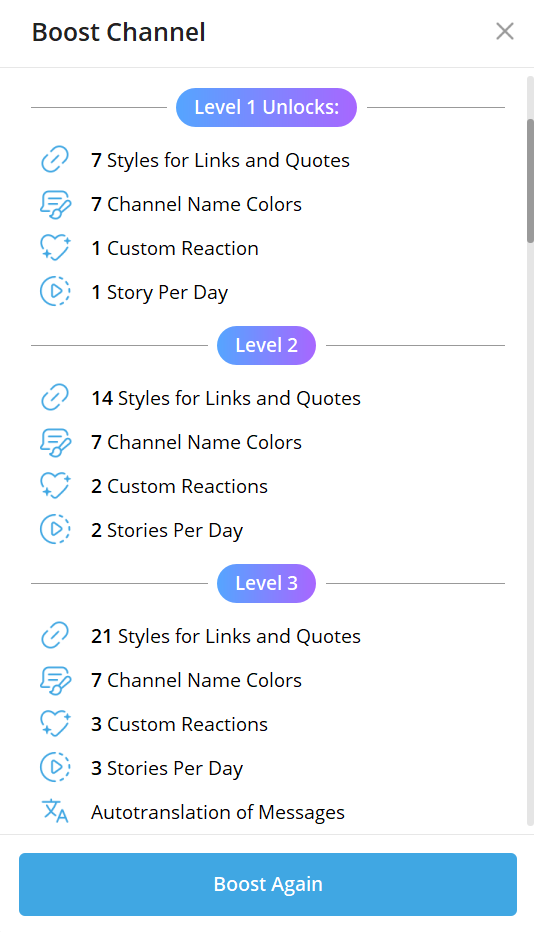Click the Level 1 '7 Channel Name Colors' text
Image resolution: width=534 pixels, height=932 pixels.
point(196,204)
